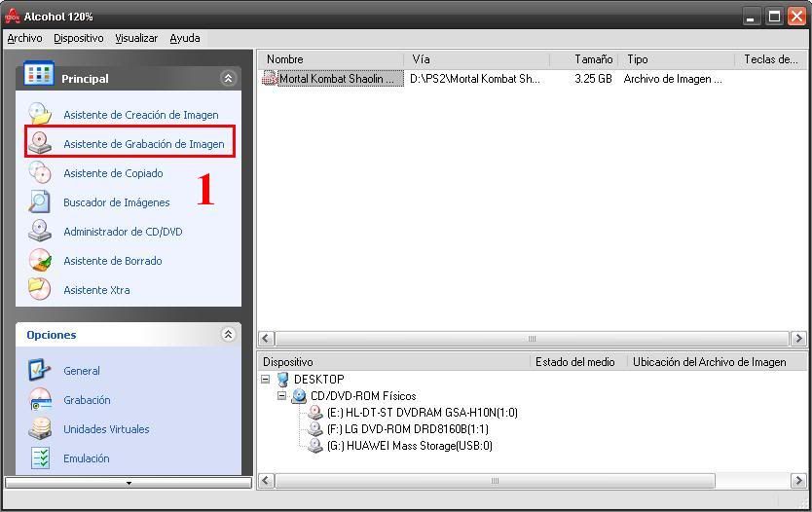
Task: Select (G:) HUAWEI Mass Storage(USB:0) row
Action: pyautogui.click(x=410, y=446)
